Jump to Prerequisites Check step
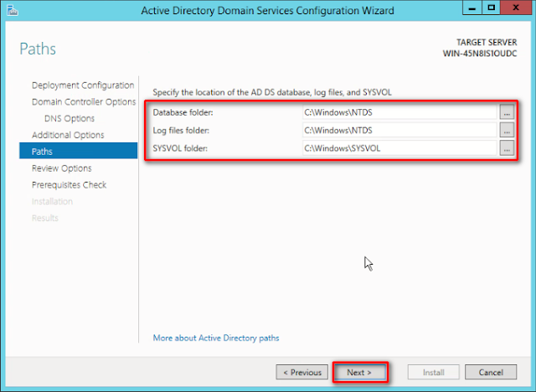Screen dimensions: 536x392 pyautogui.click(x=69, y=185)
